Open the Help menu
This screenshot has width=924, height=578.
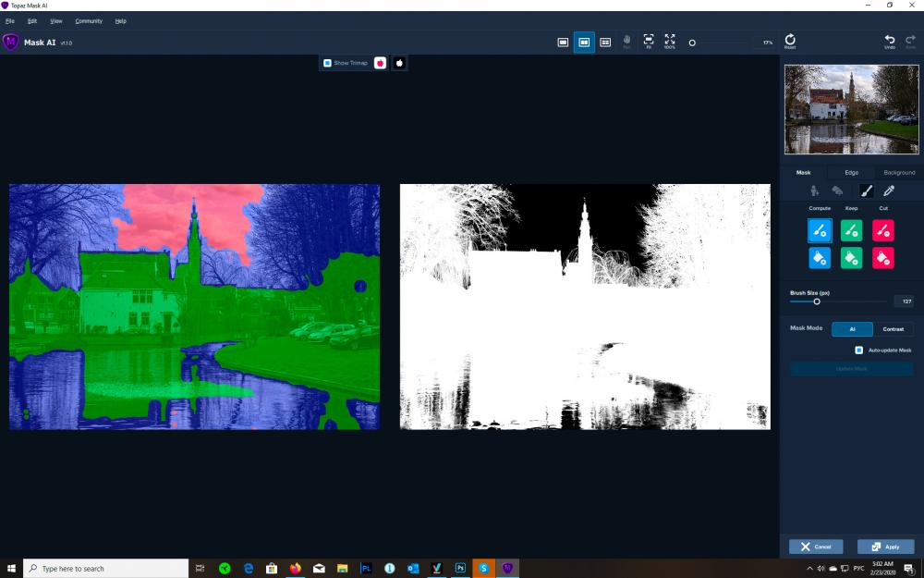tap(121, 21)
